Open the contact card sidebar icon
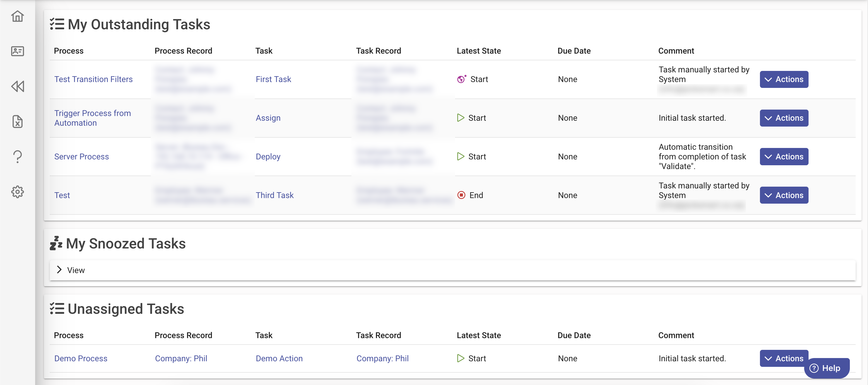Image resolution: width=868 pixels, height=385 pixels. coord(18,51)
